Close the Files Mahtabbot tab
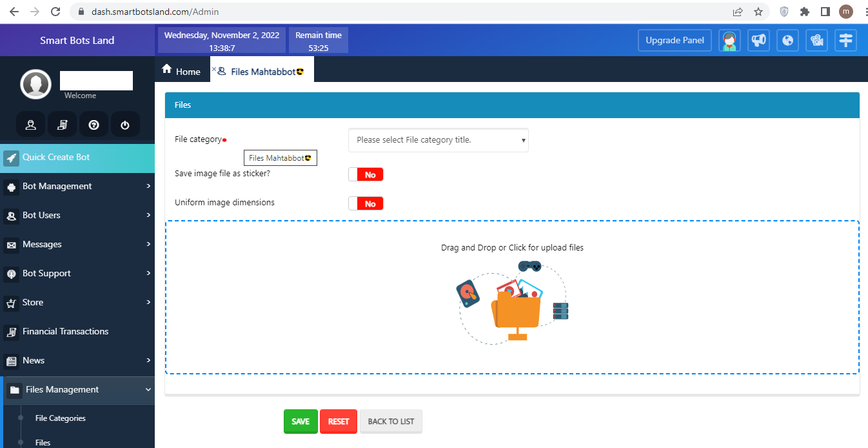The height and width of the screenshot is (448, 868). (x=214, y=68)
